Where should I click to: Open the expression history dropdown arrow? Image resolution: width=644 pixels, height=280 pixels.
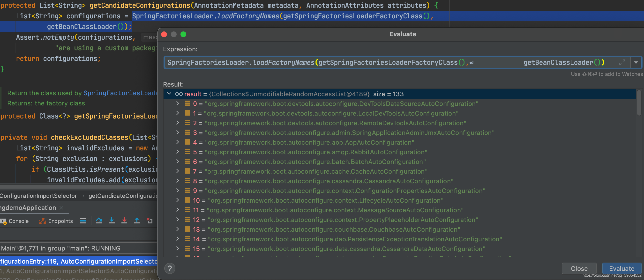(x=636, y=62)
